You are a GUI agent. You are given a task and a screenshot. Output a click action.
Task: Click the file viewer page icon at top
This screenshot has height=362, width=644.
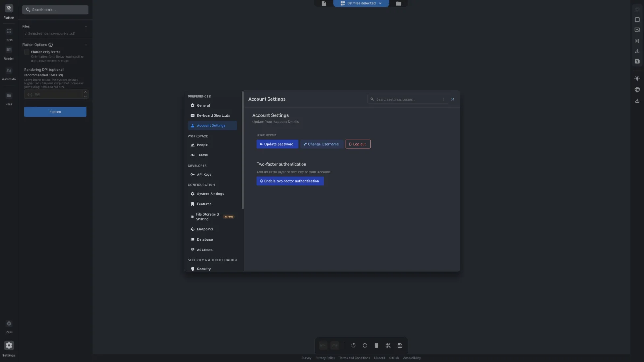(x=324, y=3)
